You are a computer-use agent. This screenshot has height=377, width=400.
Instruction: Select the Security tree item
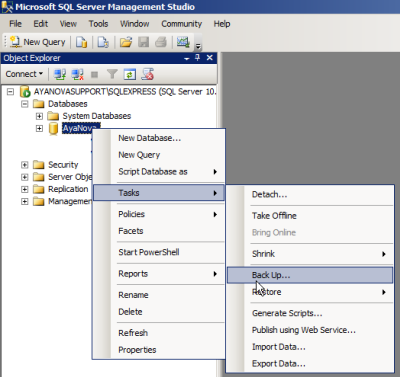[63, 165]
